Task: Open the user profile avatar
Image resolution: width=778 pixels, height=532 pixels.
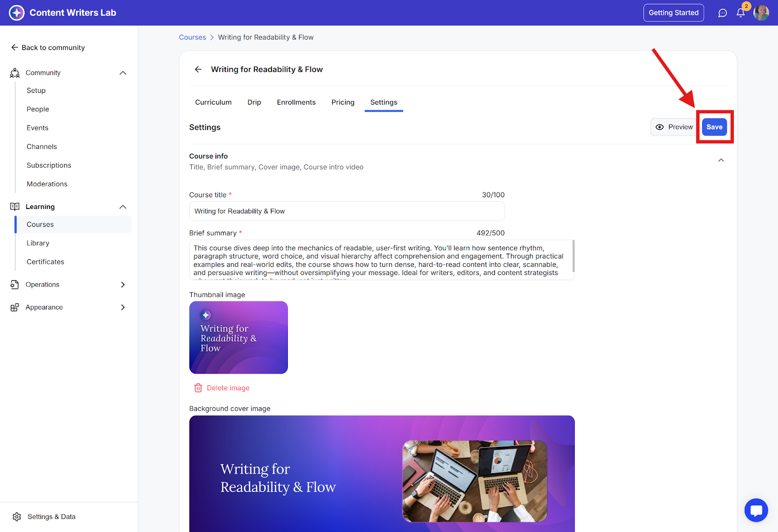Action: point(761,13)
